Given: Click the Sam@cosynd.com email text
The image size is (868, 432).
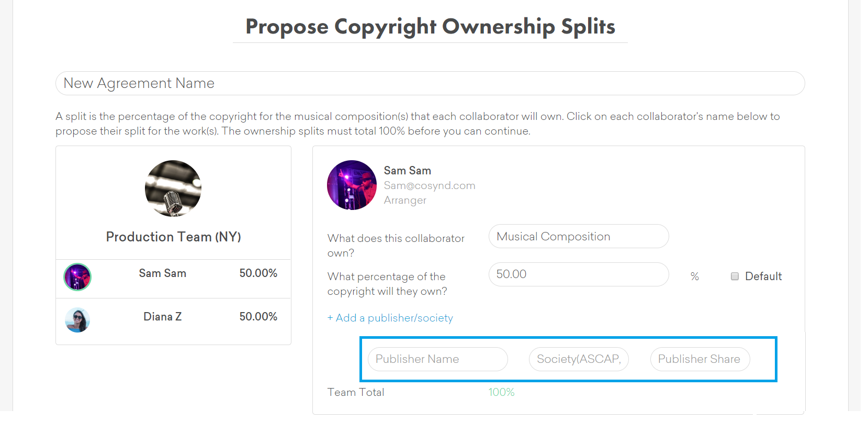Looking at the screenshot, I should [430, 185].
